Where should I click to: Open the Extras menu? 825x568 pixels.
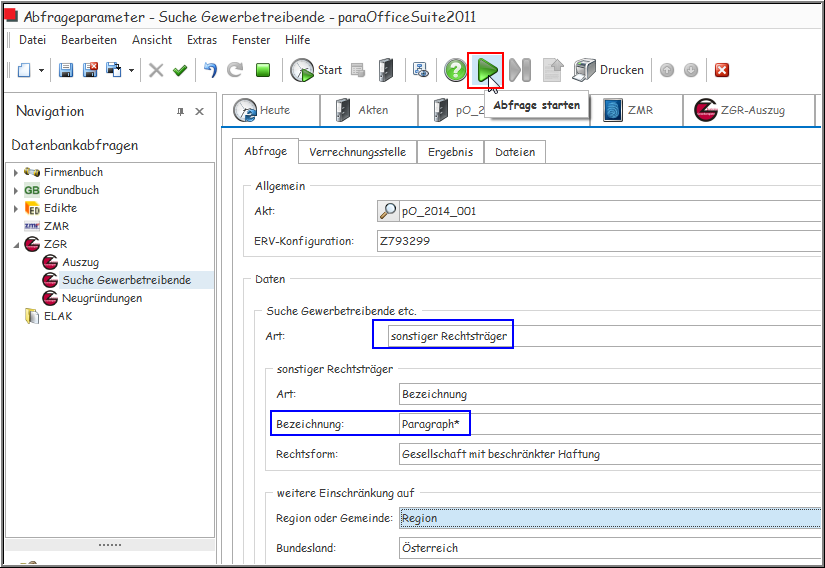pyautogui.click(x=201, y=40)
